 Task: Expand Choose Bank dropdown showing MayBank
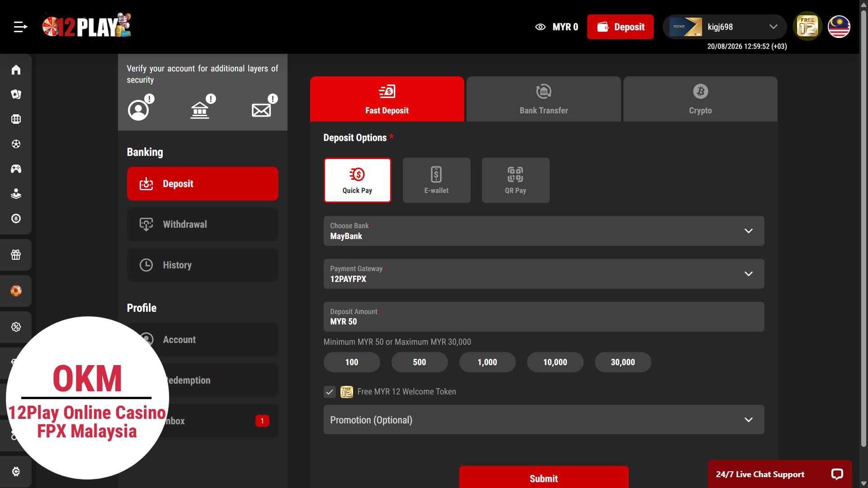click(544, 231)
